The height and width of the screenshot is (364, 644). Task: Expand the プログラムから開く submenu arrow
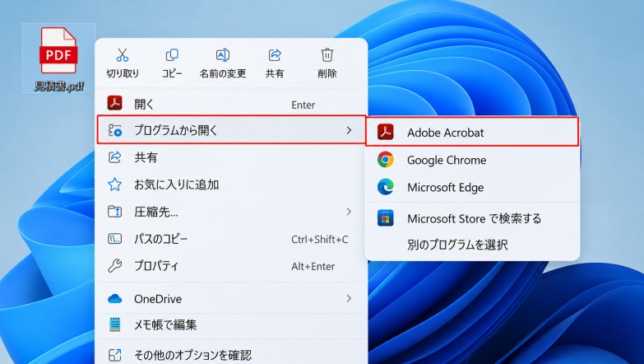[x=349, y=130]
